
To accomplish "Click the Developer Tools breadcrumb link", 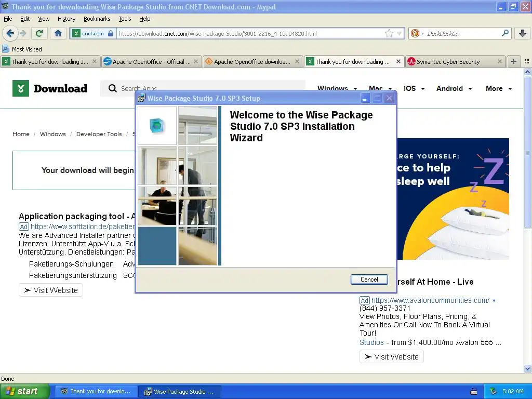I will click(99, 134).
